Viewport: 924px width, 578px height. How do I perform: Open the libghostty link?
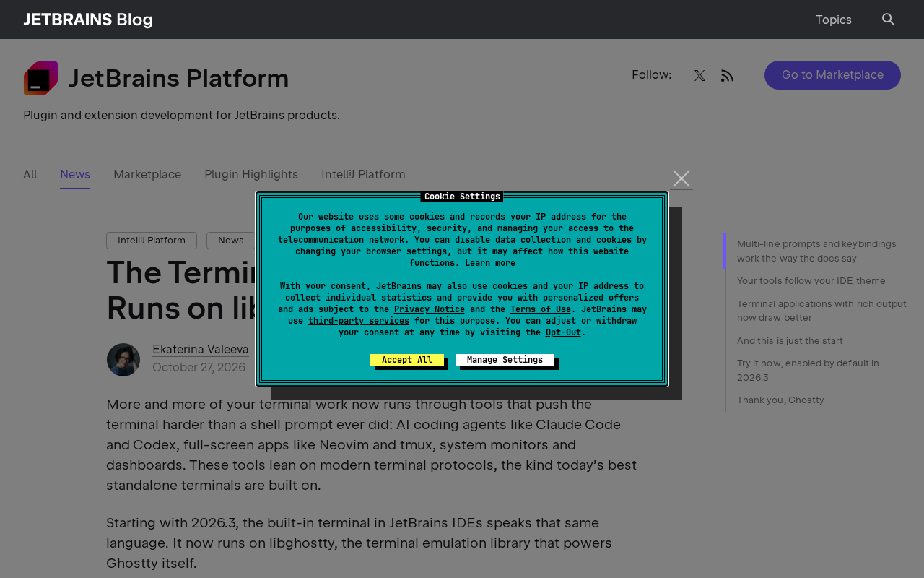point(302,543)
